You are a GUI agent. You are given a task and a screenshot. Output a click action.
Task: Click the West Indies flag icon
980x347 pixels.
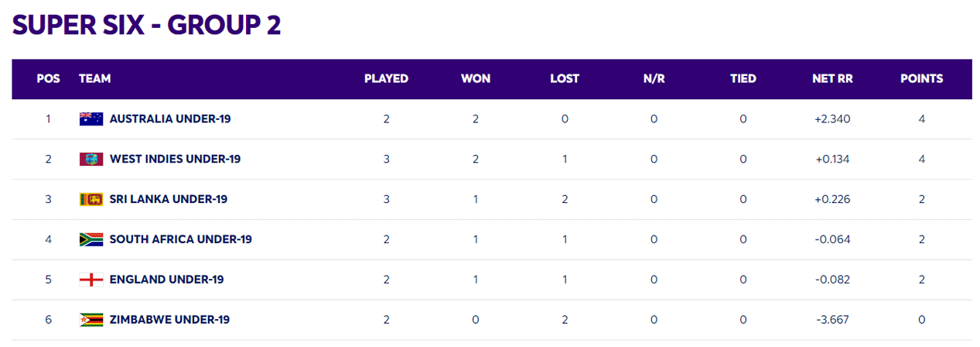[90, 160]
